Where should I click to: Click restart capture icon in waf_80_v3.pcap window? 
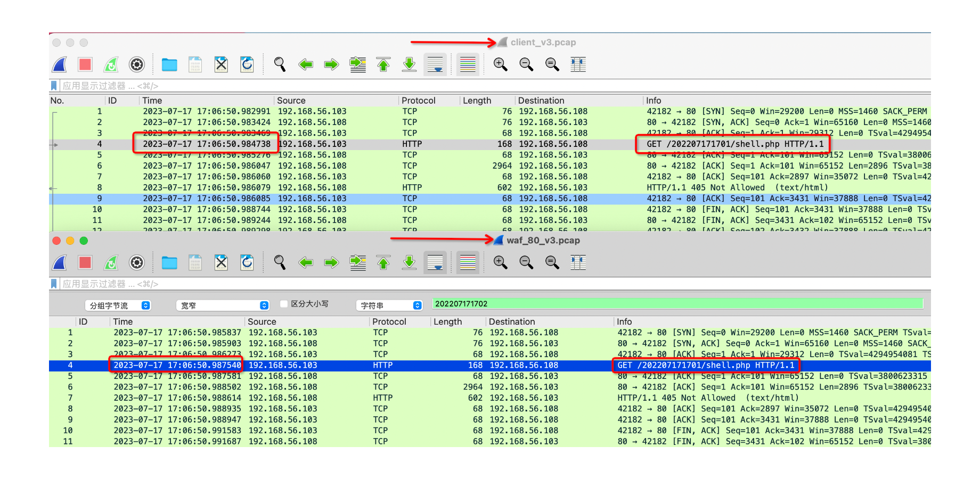click(x=111, y=262)
